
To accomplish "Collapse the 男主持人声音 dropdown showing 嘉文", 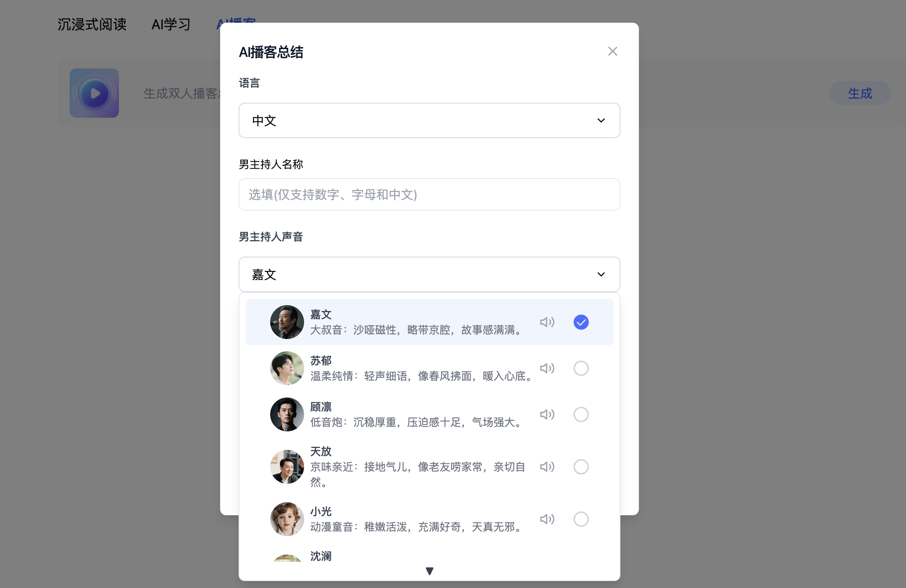I will tap(429, 274).
